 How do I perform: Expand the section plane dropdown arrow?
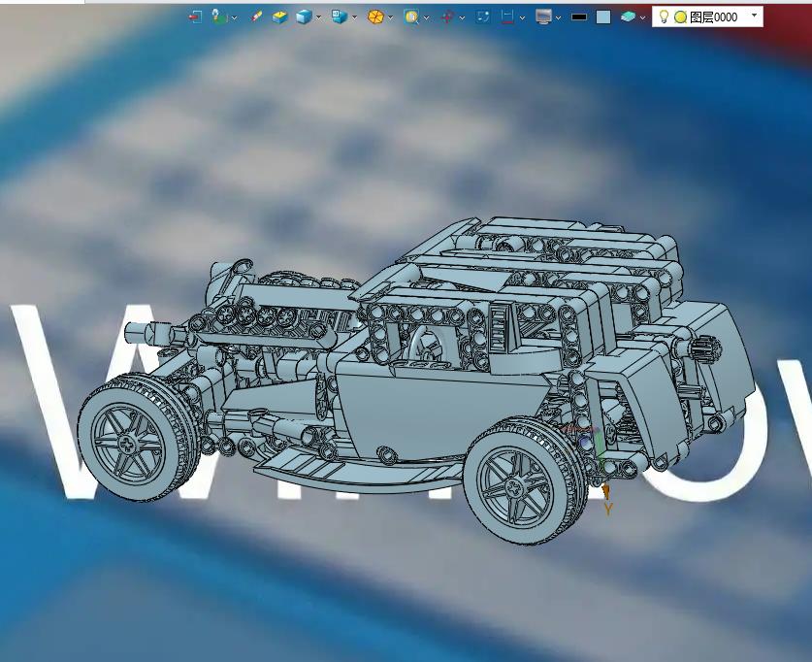522,17
